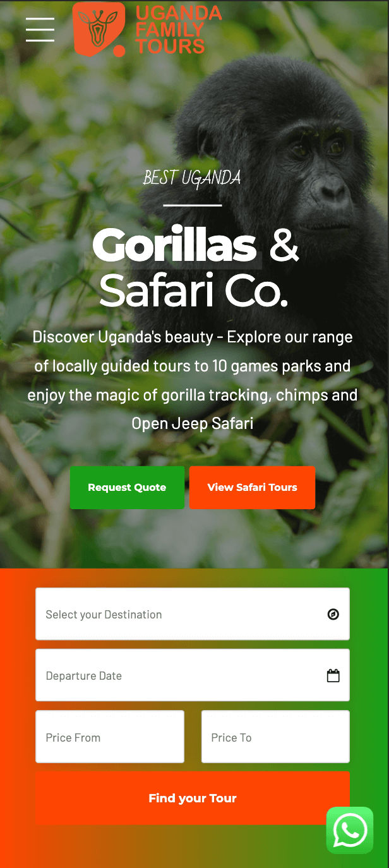Click the Request Quote button
Screen dimensions: 389x868
coord(127,488)
